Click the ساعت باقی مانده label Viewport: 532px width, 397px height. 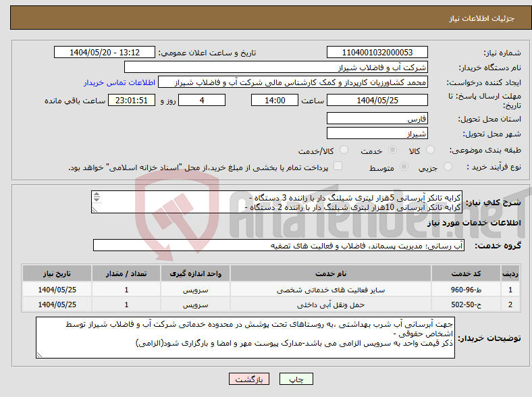coord(75,101)
